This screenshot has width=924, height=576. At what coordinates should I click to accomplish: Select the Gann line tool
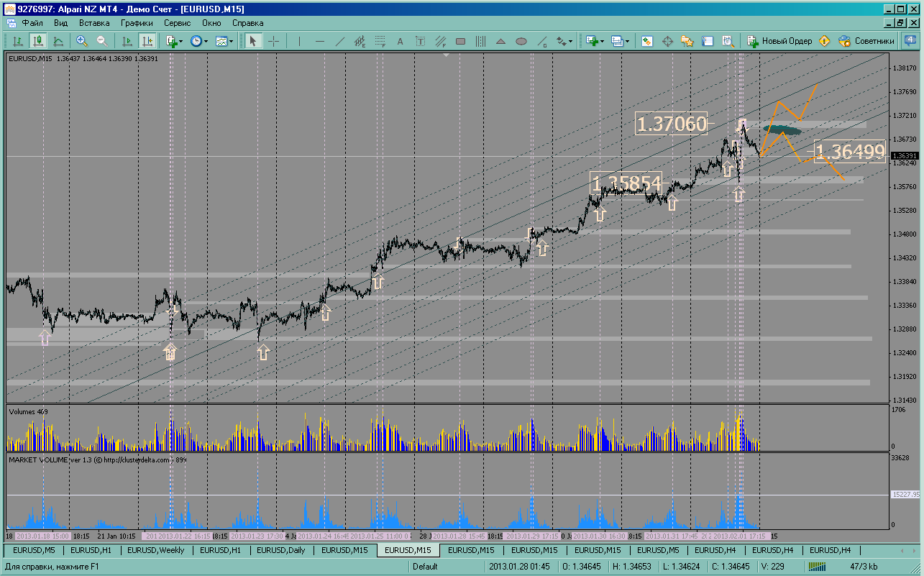tap(543, 41)
